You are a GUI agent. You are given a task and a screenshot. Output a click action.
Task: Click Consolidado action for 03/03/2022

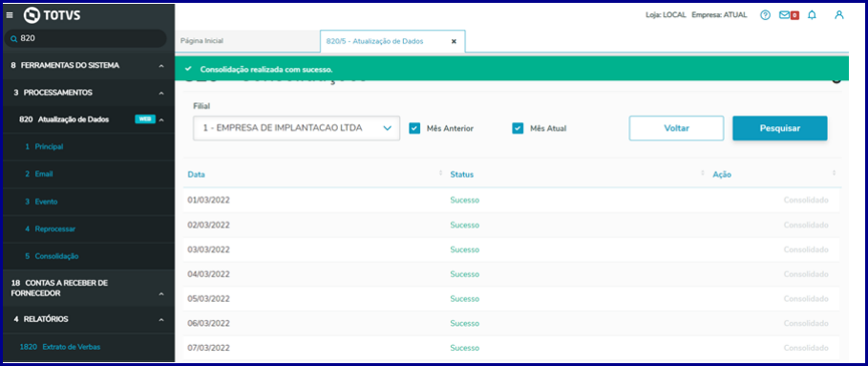[x=806, y=249]
